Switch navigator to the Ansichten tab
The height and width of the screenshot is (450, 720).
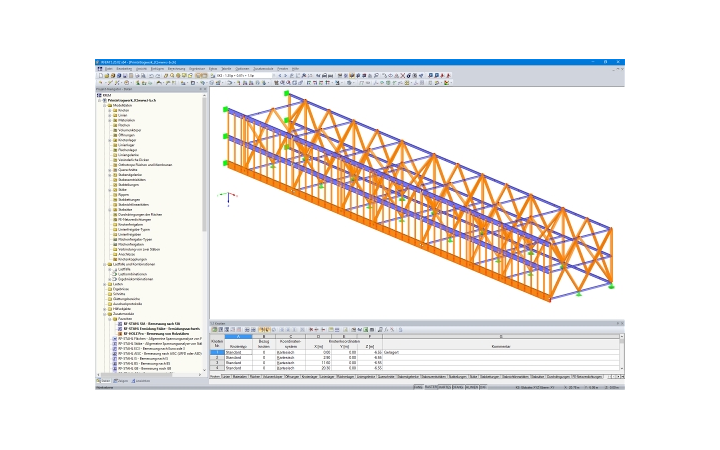pos(141,381)
